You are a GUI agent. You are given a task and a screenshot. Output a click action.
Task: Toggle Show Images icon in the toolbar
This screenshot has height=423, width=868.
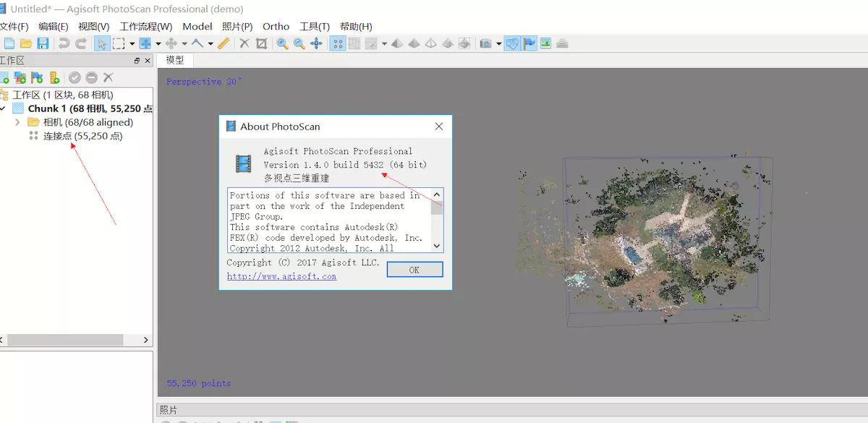(545, 43)
